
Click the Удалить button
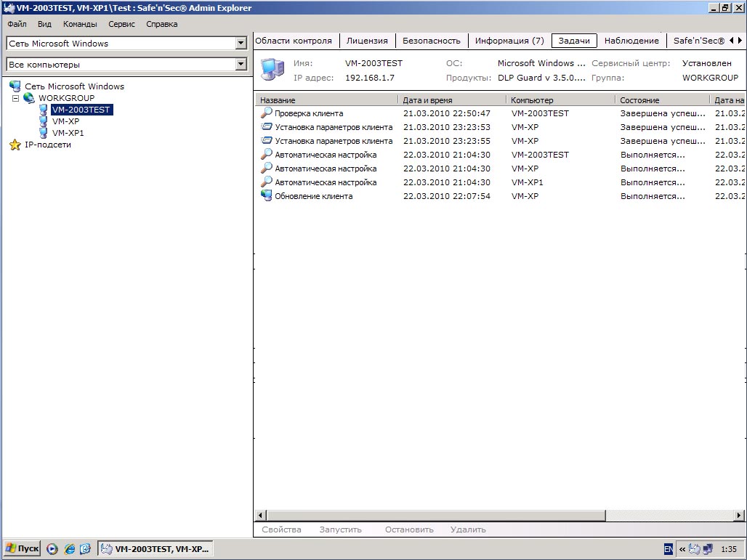468,529
